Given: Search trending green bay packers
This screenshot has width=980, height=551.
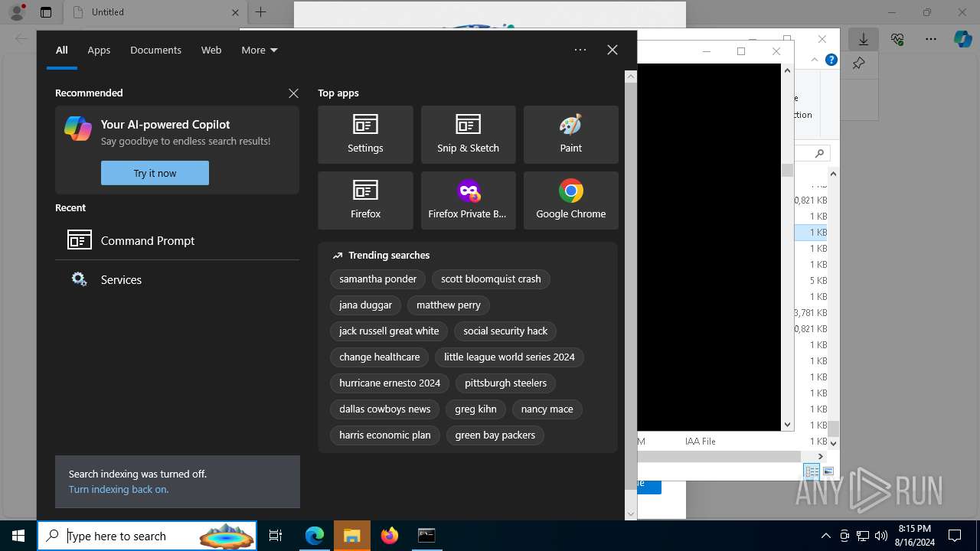Looking at the screenshot, I should [x=495, y=435].
